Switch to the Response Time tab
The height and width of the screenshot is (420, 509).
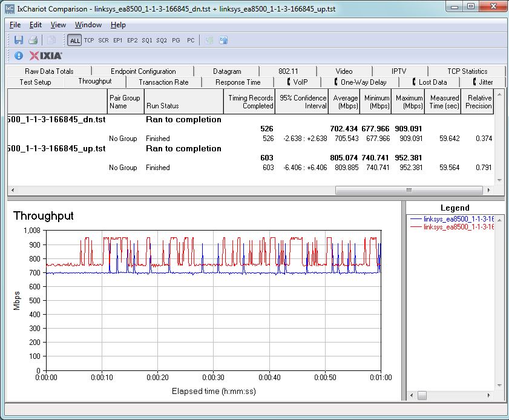[x=238, y=82]
